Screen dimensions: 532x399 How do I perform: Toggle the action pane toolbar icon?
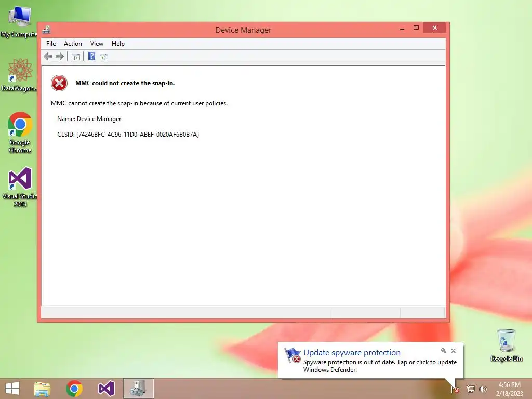pyautogui.click(x=104, y=57)
